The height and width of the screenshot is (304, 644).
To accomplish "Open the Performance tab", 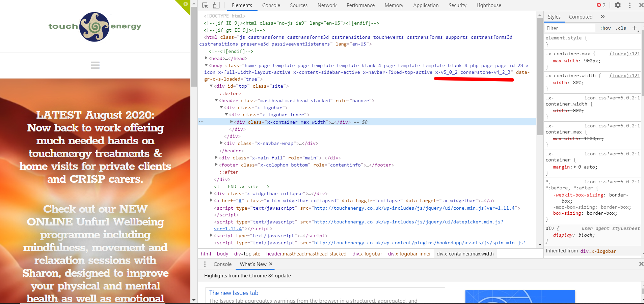I will (x=360, y=5).
